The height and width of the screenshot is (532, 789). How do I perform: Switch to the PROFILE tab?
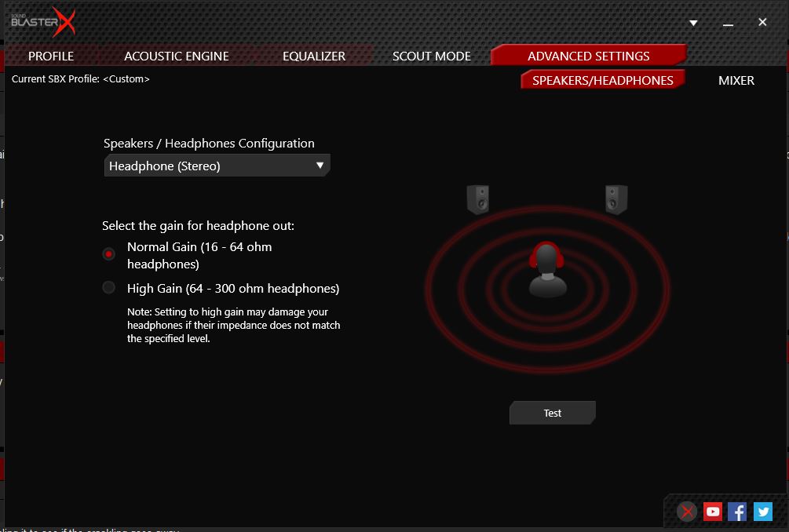pos(51,56)
